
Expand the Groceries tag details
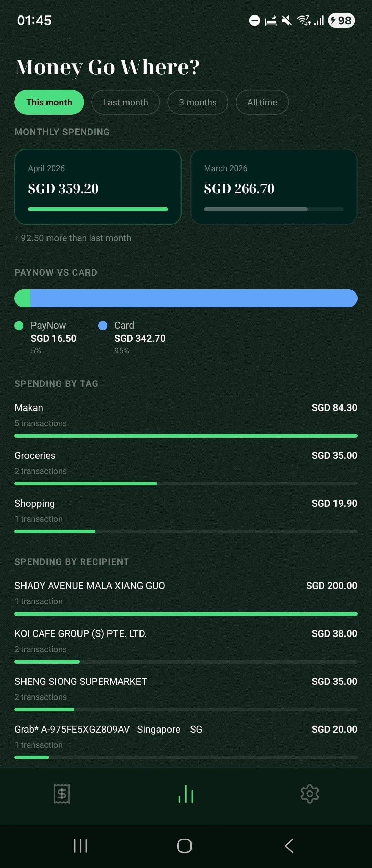coord(186,463)
